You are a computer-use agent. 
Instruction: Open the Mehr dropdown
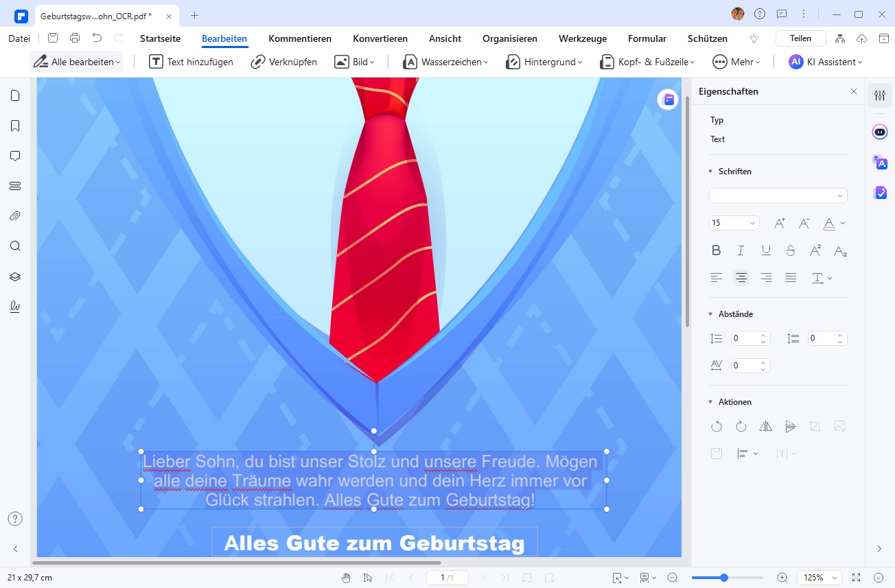point(736,62)
